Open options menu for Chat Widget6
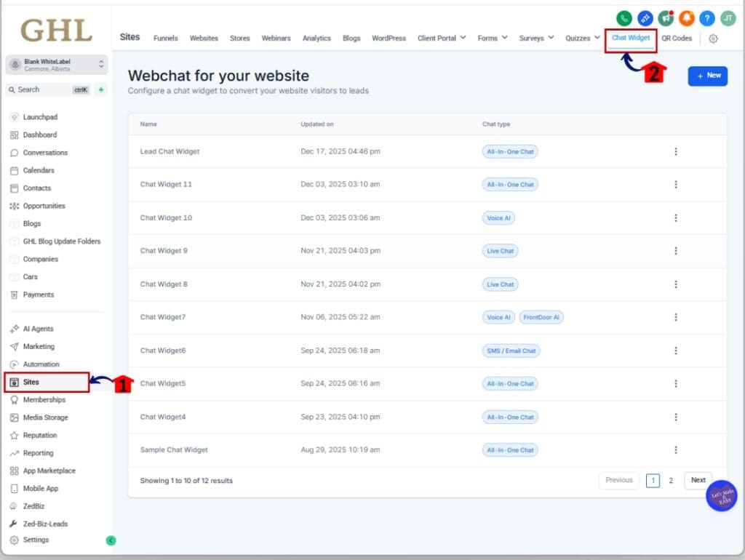Screen dimensions: 745x560 click(x=676, y=351)
